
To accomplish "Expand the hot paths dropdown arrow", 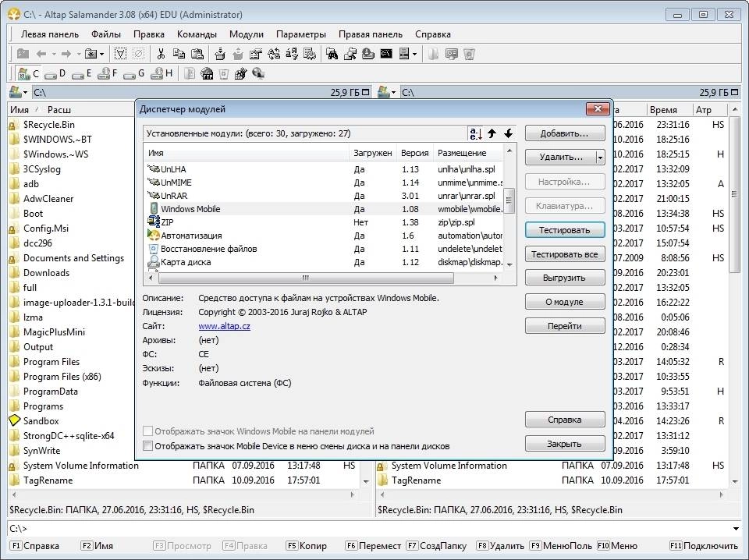I will point(101,54).
